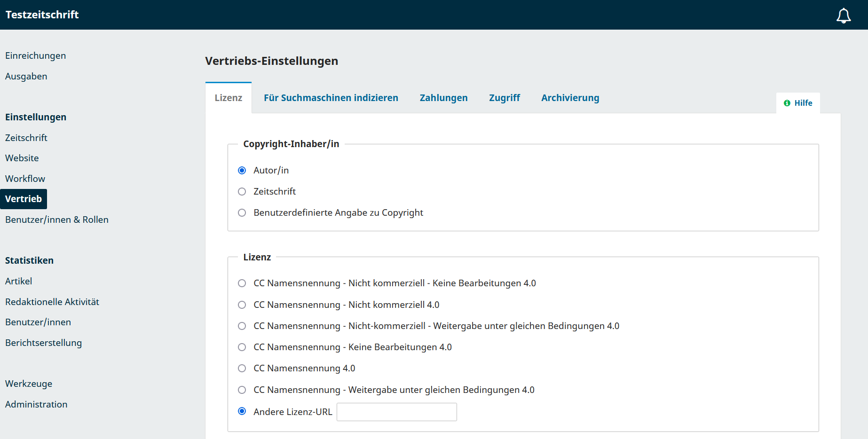Viewport: 868px width, 439px height.
Task: Pick CC Namensnennung - Nicht kommerziell 4.0
Action: (x=242, y=305)
